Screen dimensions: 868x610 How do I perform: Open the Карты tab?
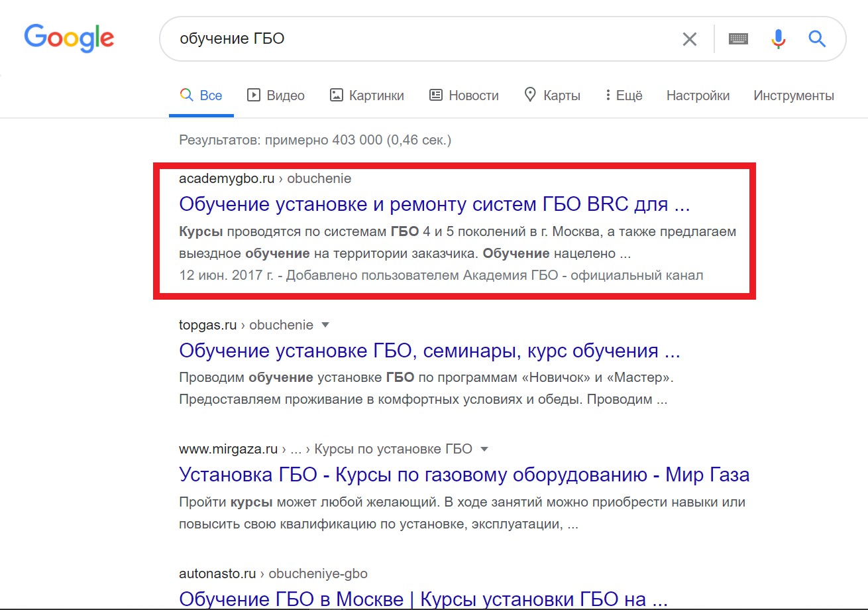click(x=552, y=95)
